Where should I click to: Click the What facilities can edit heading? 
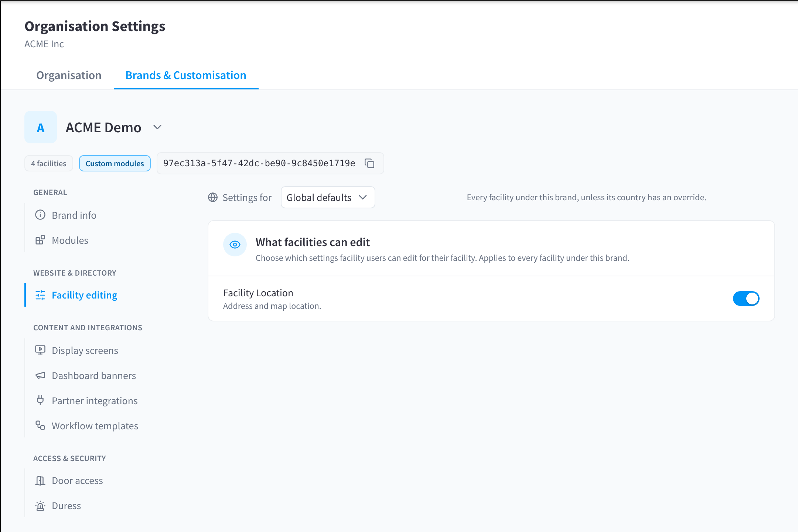[x=313, y=242]
